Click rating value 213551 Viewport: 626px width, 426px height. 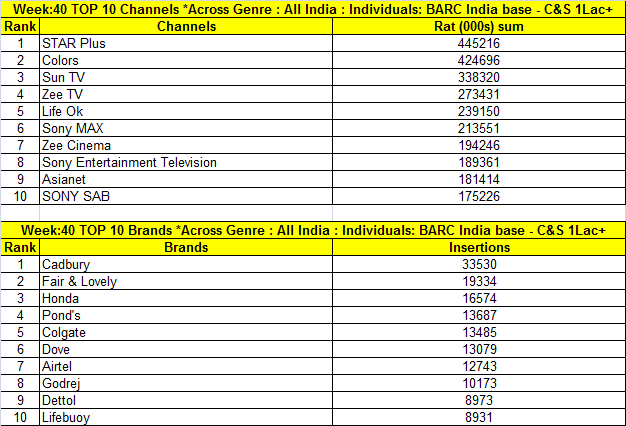pyautogui.click(x=479, y=128)
